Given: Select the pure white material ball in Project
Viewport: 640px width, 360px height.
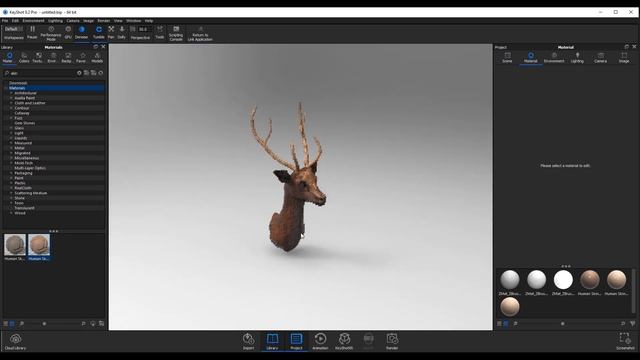Looking at the screenshot, I should coord(563,280).
